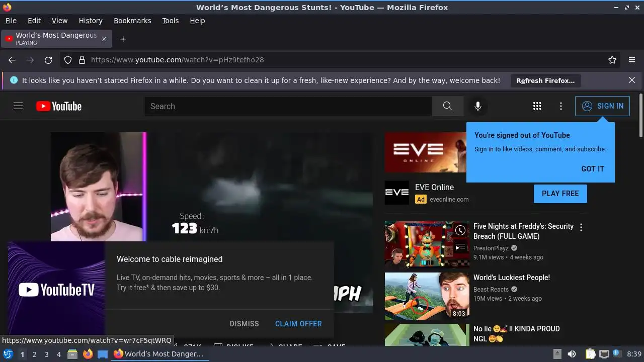
Task: Open the YouTube guide hamburger menu
Action: tap(18, 106)
